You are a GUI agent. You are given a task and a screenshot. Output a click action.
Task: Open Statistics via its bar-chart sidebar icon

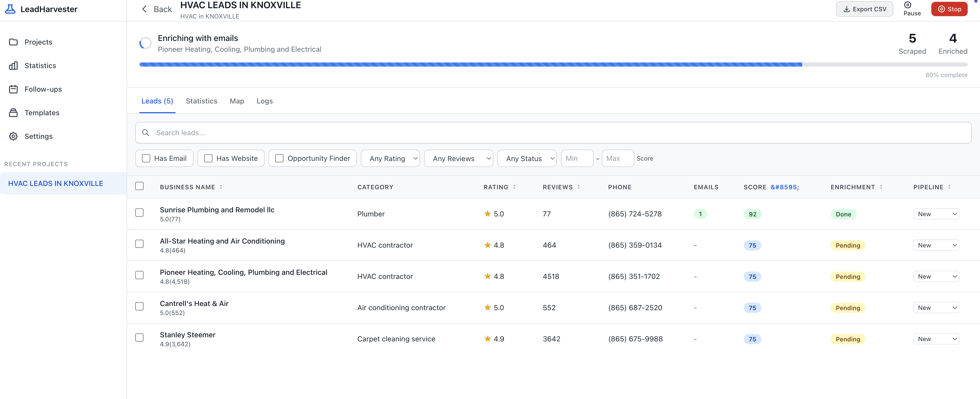pos(13,65)
